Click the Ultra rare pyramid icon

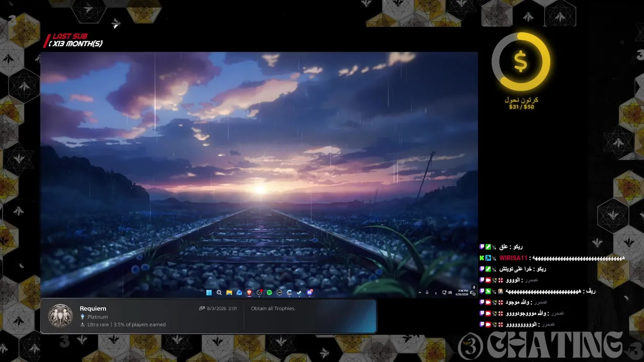coord(83,325)
